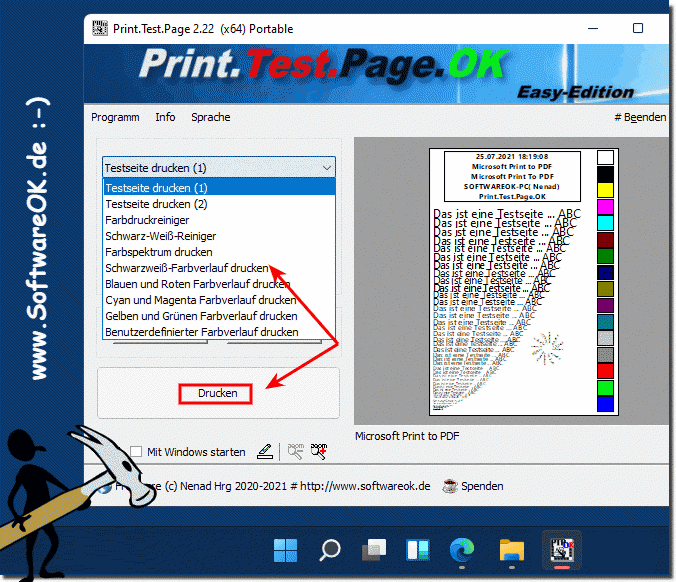676x582 pixels.
Task: Click the test page preview thumbnail
Action: (x=524, y=282)
